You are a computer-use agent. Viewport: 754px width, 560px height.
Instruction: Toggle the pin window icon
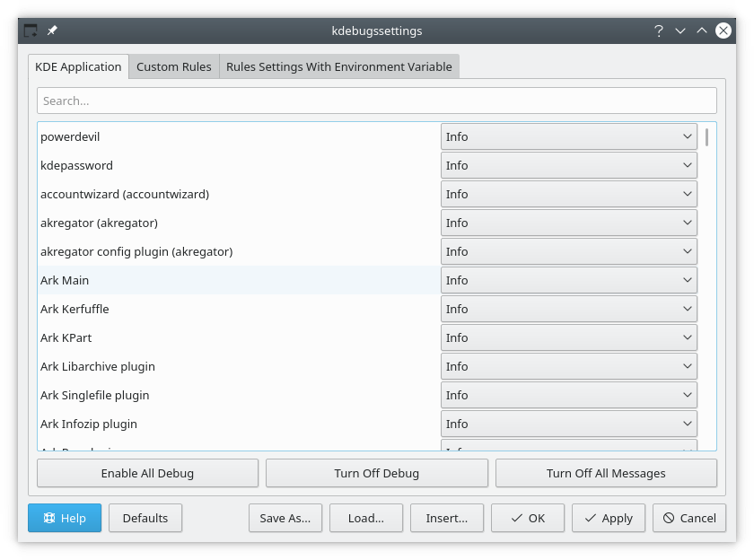point(52,31)
